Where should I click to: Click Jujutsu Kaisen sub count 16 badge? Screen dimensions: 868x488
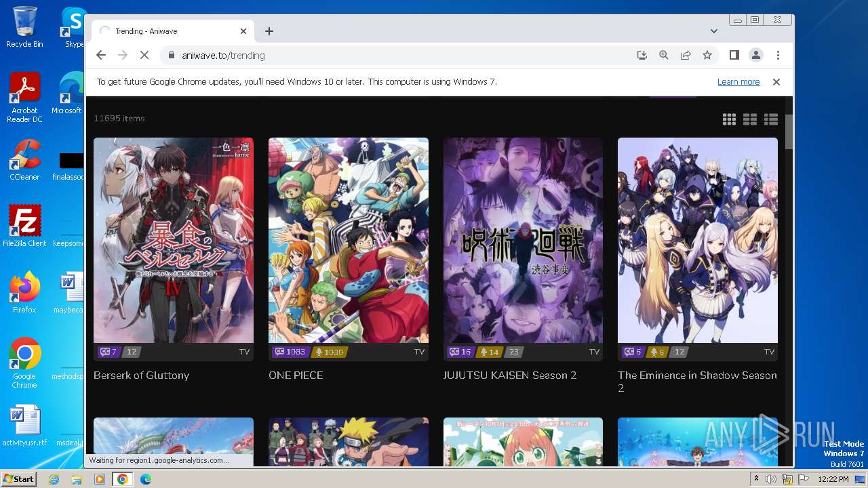(460, 352)
